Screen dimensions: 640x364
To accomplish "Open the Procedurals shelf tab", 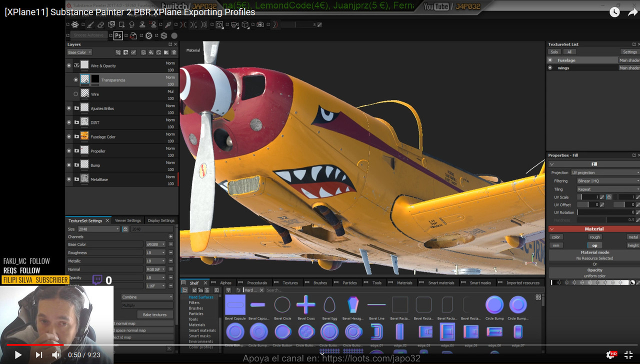I will (x=257, y=283).
